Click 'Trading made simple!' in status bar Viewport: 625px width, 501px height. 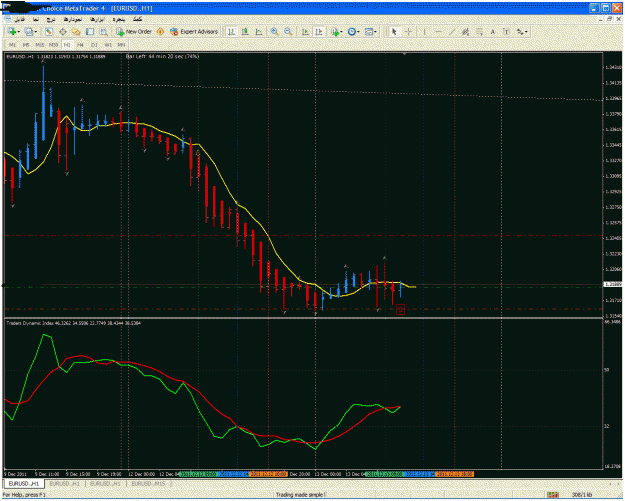(301, 495)
